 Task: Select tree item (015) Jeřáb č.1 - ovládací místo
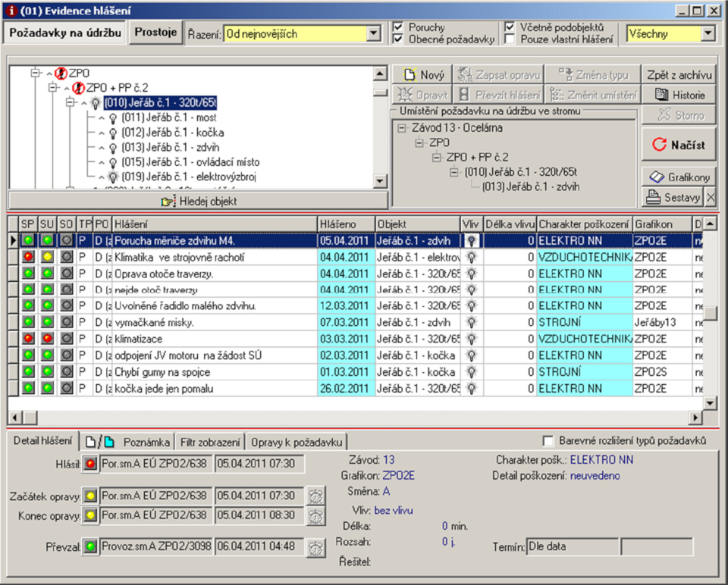coord(190,162)
